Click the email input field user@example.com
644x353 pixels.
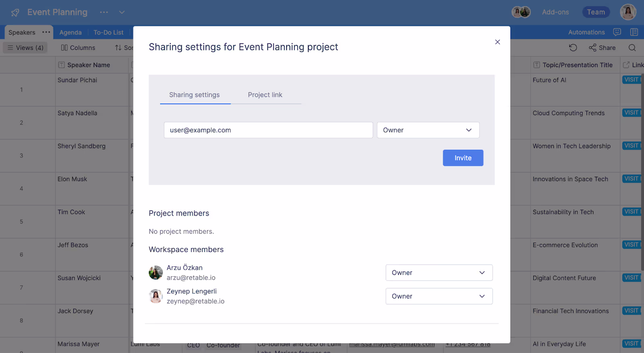click(268, 130)
